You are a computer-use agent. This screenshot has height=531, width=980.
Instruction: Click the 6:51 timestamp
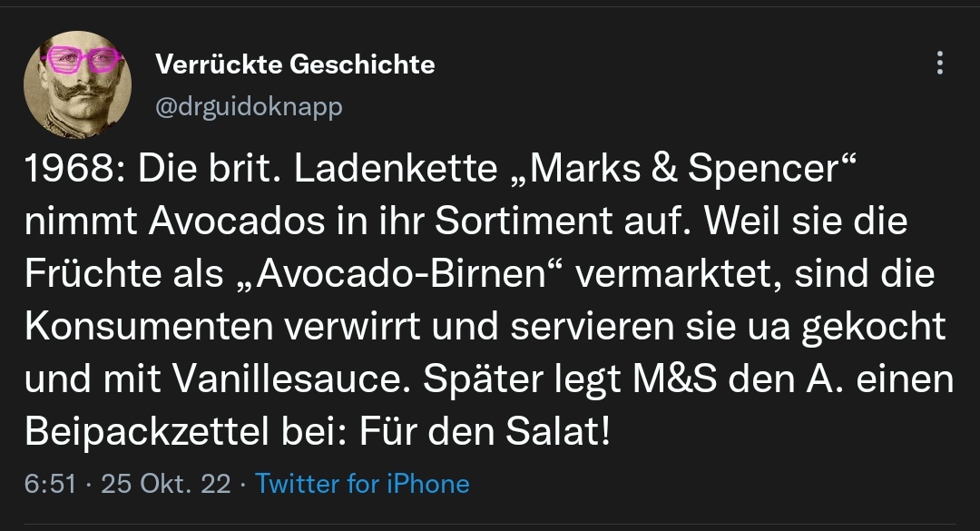[50, 483]
